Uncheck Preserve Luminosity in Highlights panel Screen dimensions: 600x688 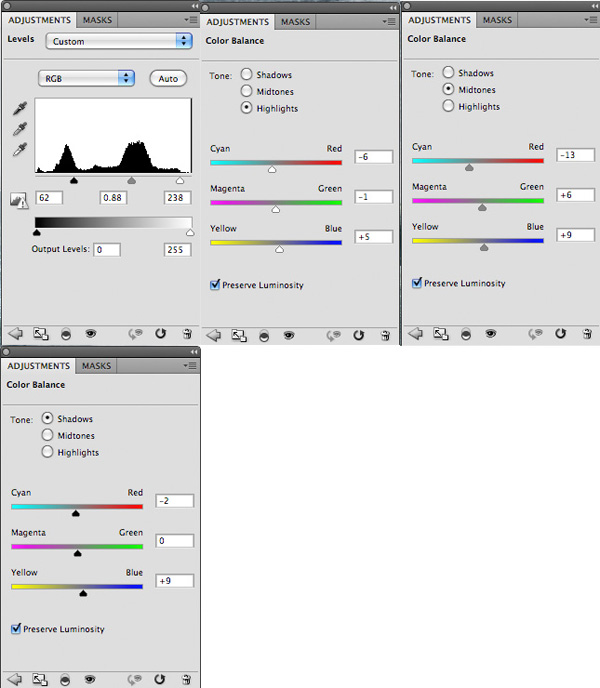pyautogui.click(x=215, y=284)
